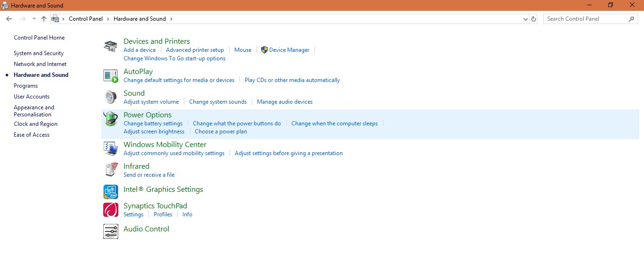Open the Mouse settings link

pyautogui.click(x=243, y=50)
